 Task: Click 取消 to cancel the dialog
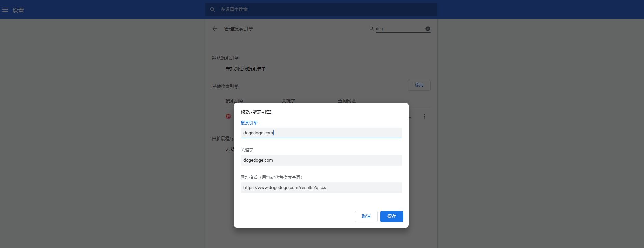pyautogui.click(x=366, y=217)
